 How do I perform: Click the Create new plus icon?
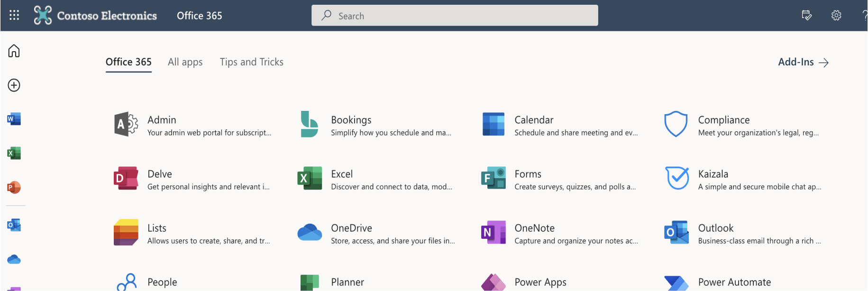tap(14, 85)
